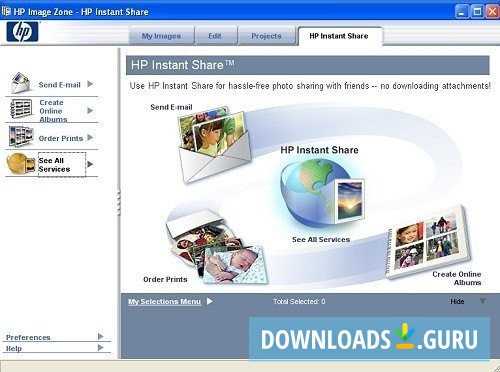This screenshot has width=500, height=372.
Task: Click the Send E-mail envelope icon in sidebar
Action: [x=21, y=83]
